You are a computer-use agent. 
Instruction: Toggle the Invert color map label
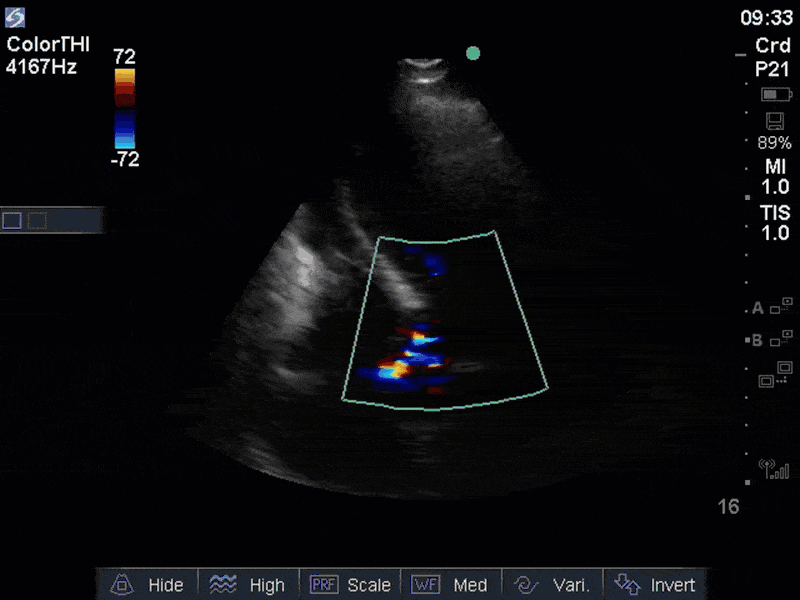[672, 585]
